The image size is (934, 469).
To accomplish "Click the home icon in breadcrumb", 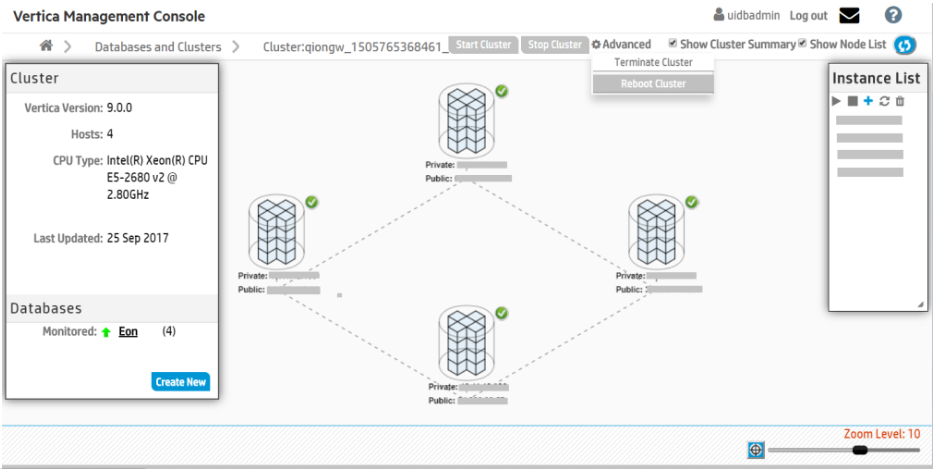I will (46, 45).
